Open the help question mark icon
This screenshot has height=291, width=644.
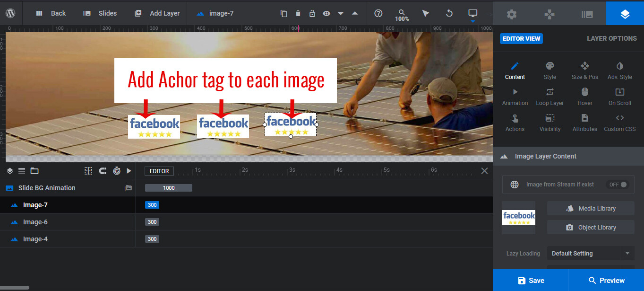coord(378,13)
